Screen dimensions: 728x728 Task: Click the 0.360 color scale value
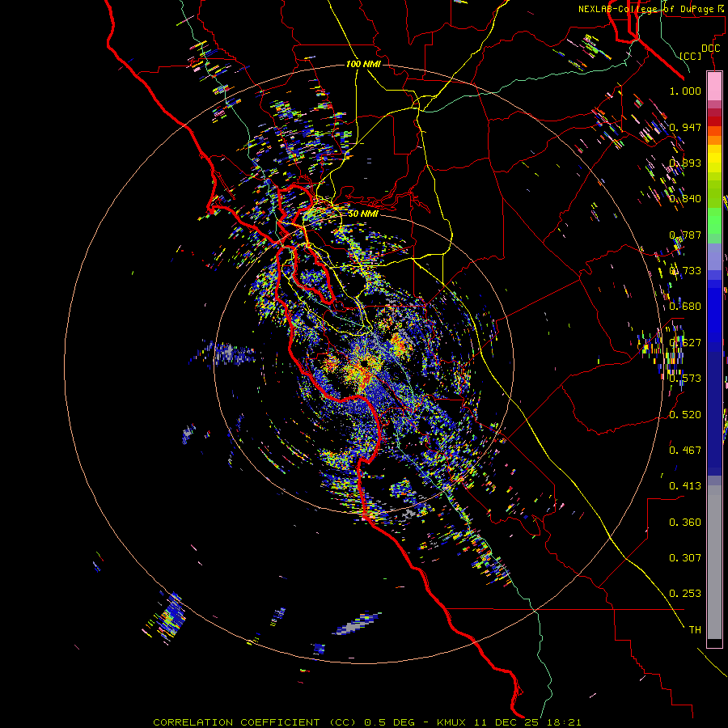tap(685, 522)
